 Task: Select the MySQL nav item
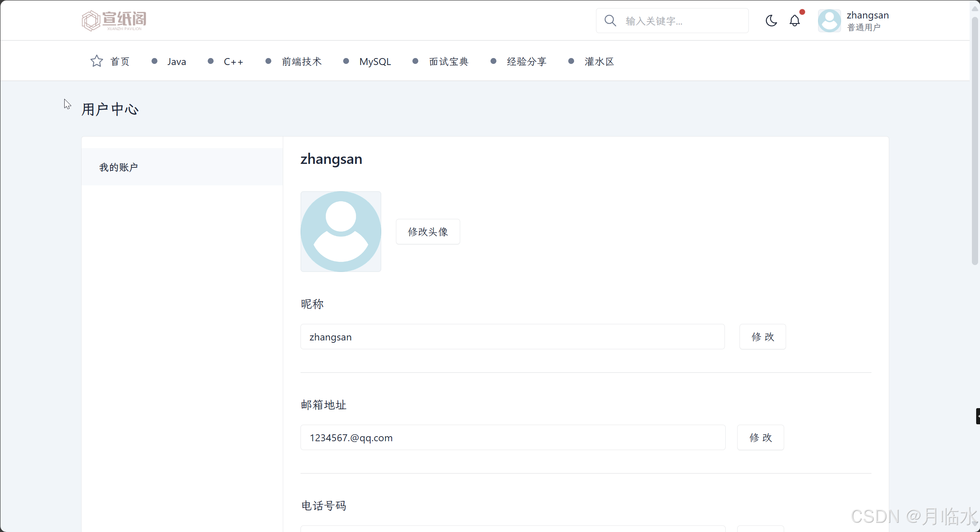375,62
